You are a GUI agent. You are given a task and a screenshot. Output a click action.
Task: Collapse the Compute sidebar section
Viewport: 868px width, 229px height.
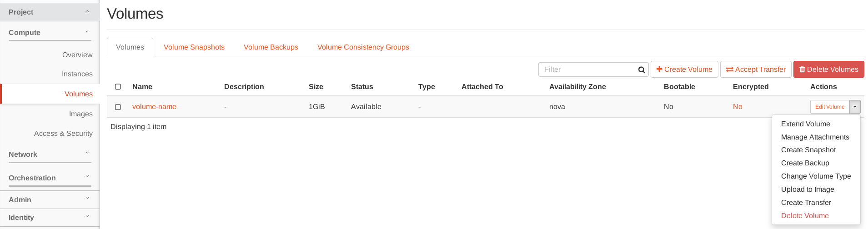pyautogui.click(x=87, y=32)
